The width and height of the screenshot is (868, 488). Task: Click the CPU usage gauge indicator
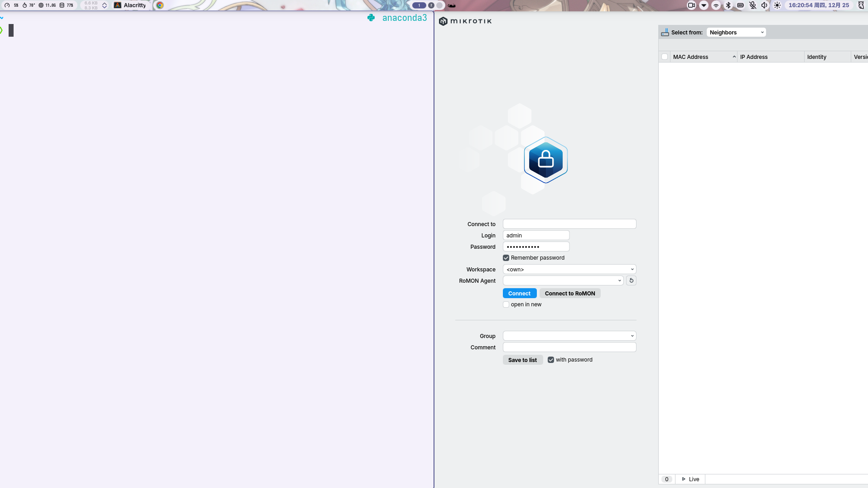[x=11, y=5]
